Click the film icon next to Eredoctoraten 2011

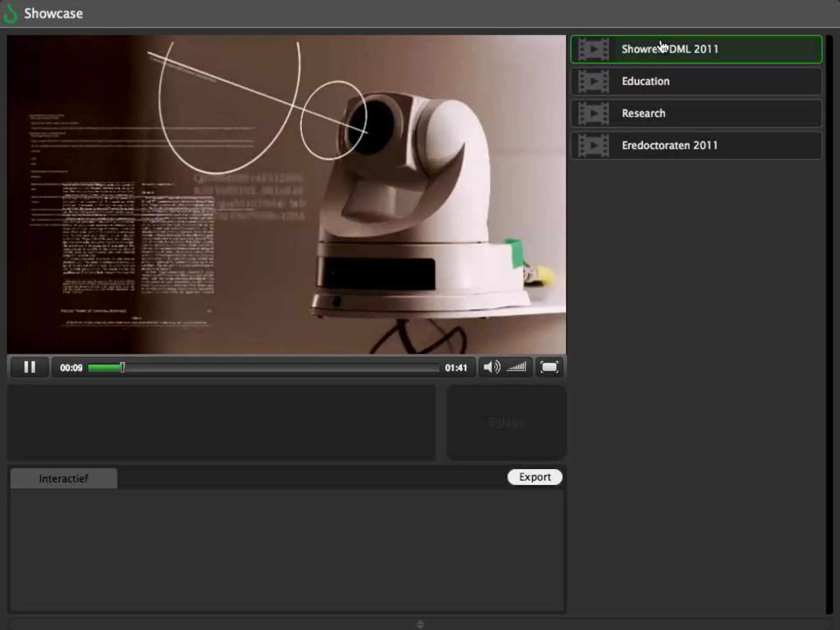coord(593,145)
